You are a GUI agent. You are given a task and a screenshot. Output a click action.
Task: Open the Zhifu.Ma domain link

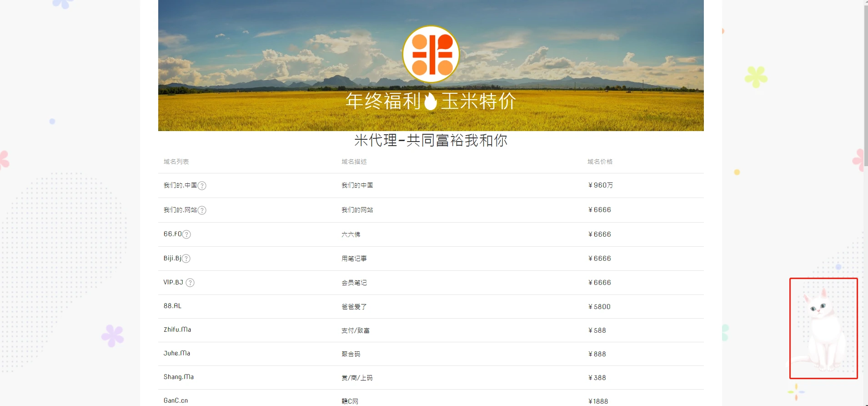[x=177, y=330]
